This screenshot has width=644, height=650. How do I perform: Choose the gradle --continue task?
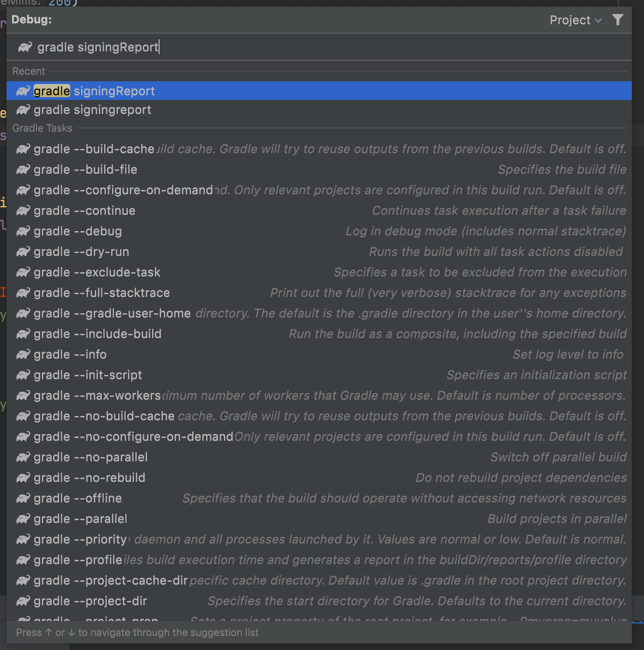319,211
